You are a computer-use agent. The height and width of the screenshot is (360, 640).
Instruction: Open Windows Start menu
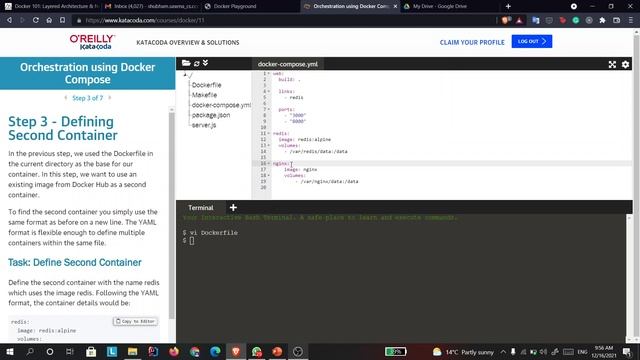pos(9,351)
